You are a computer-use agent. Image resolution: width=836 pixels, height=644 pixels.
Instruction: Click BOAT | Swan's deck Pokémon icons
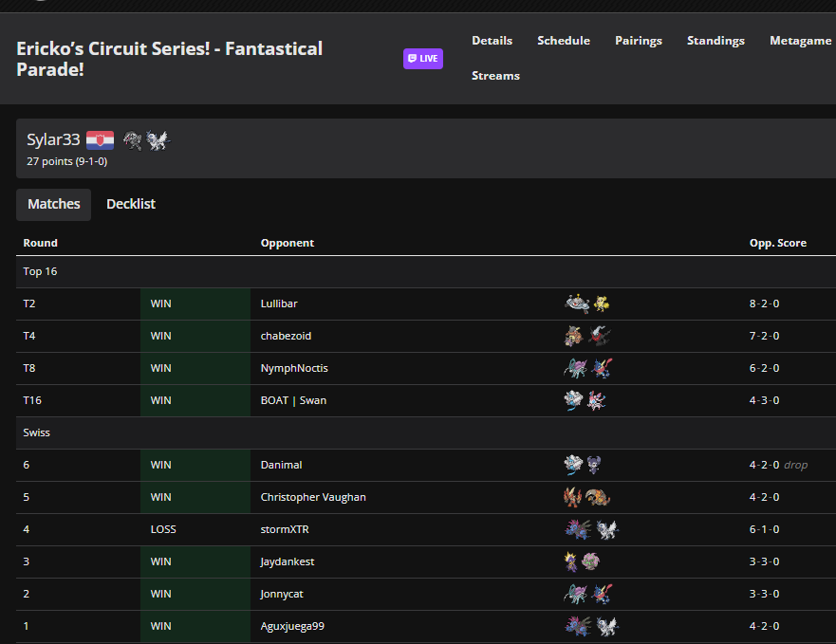pos(585,400)
